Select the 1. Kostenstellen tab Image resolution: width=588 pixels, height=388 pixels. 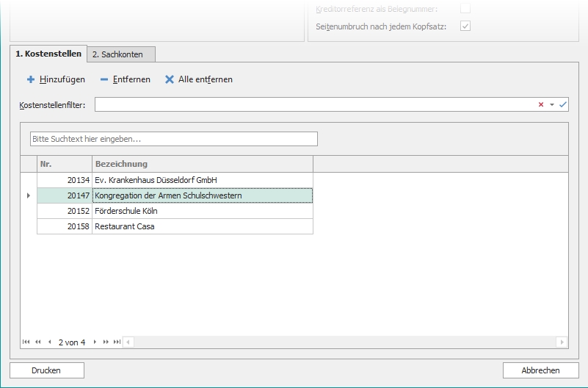[48, 54]
